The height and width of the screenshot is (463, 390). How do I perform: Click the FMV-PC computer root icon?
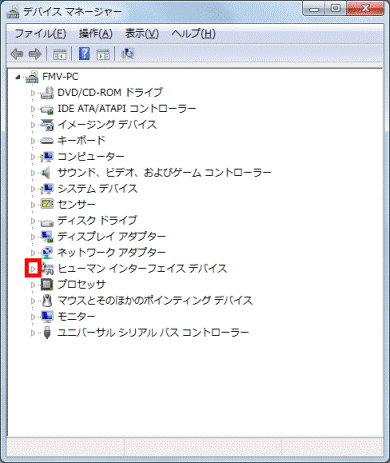tap(32, 77)
